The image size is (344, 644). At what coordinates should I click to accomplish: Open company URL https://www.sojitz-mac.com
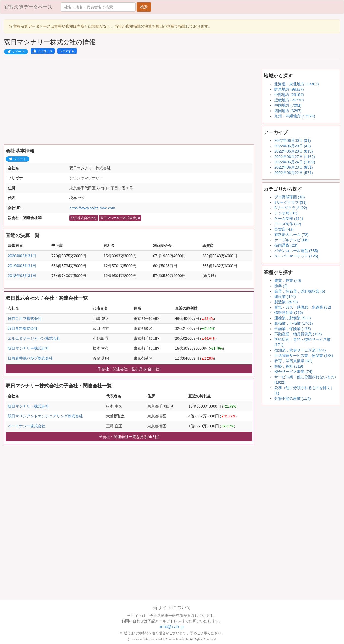tap(92, 208)
